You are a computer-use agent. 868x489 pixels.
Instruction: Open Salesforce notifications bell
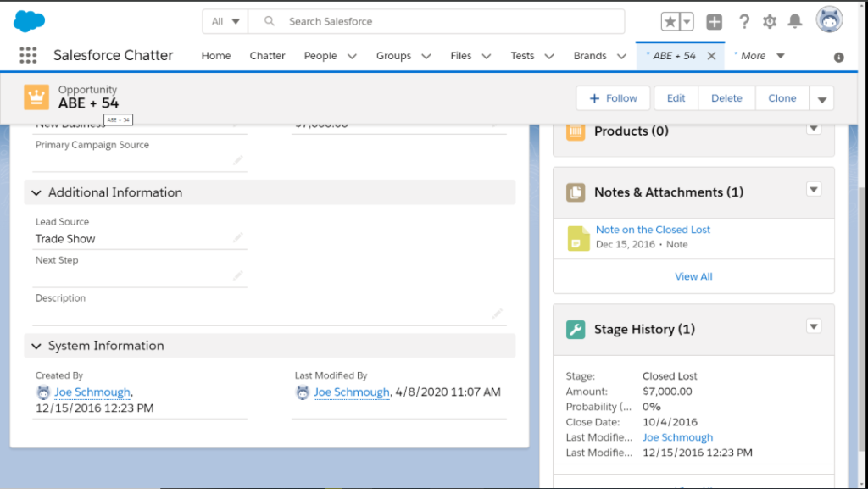pos(794,21)
